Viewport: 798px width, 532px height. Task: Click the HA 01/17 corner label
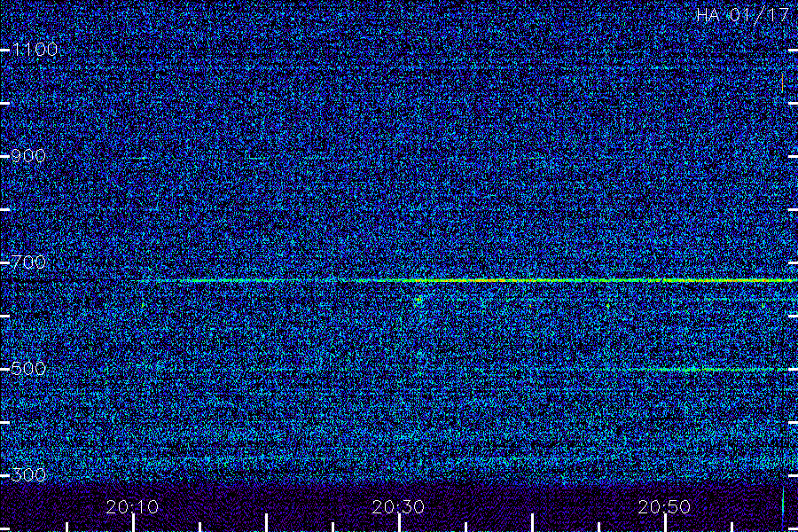742,15
